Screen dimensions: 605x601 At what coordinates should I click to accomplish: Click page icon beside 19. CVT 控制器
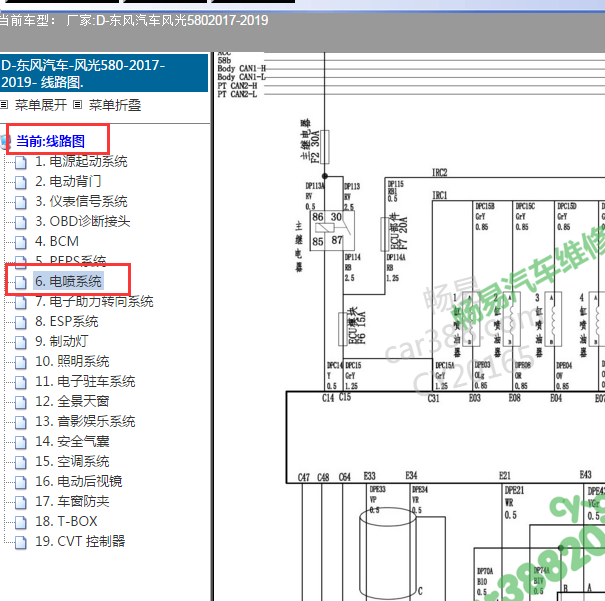pyautogui.click(x=21, y=543)
